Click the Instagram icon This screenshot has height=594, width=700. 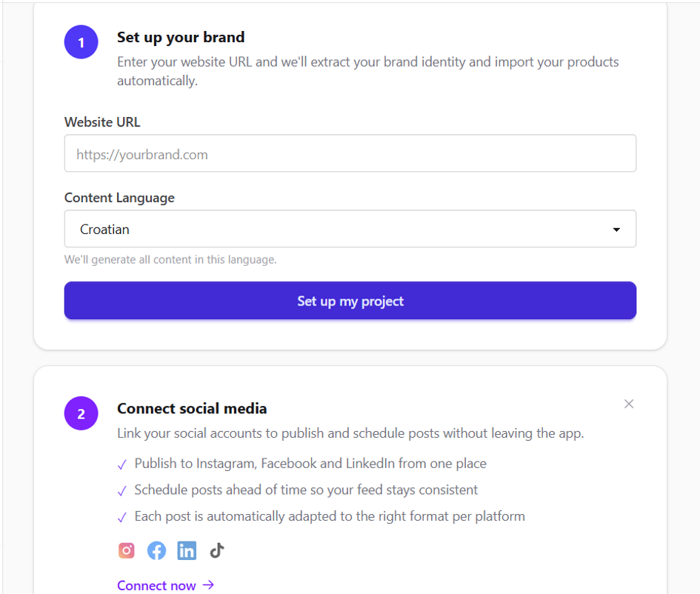tap(127, 550)
